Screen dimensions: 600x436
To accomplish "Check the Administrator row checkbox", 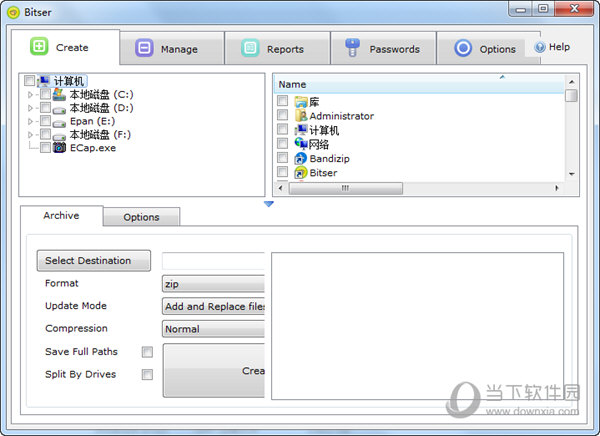I will click(x=282, y=114).
